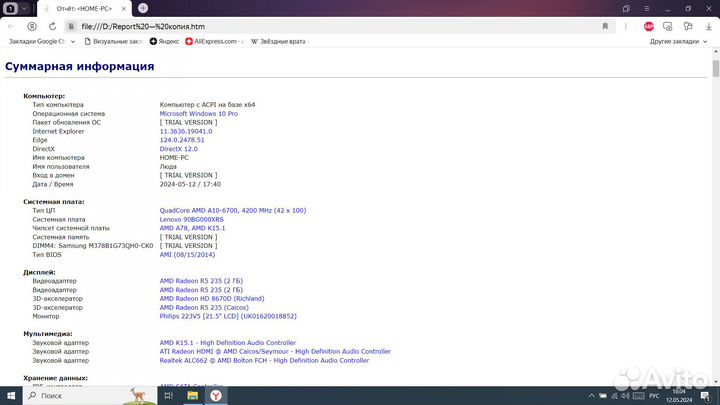Click the screenshot capture toolbar icon
The height and width of the screenshot is (405, 720).
pyautogui.click(x=668, y=26)
